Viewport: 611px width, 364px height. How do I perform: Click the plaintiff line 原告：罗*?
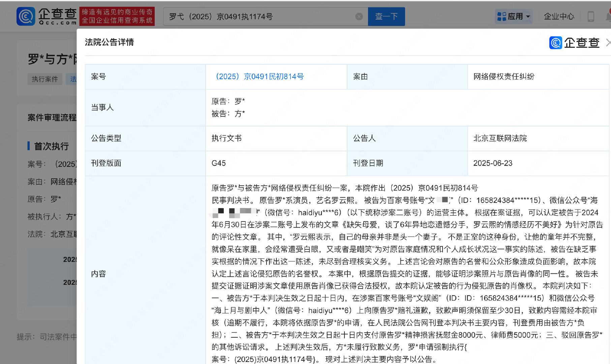[x=228, y=101]
